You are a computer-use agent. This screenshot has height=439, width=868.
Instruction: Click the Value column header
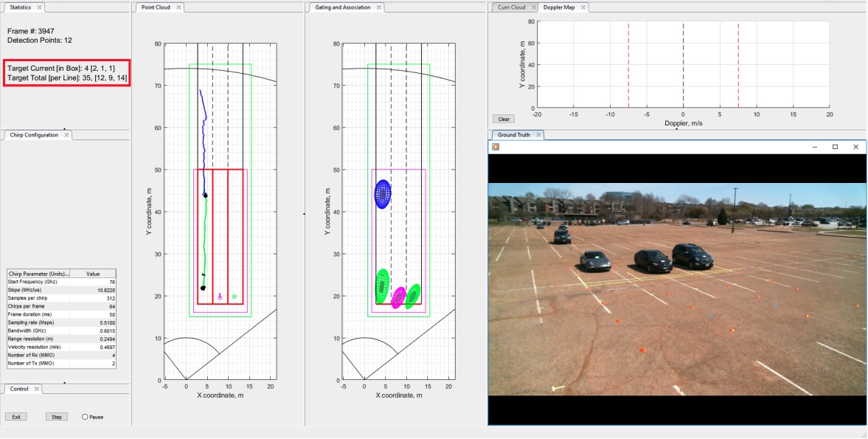pos(93,273)
